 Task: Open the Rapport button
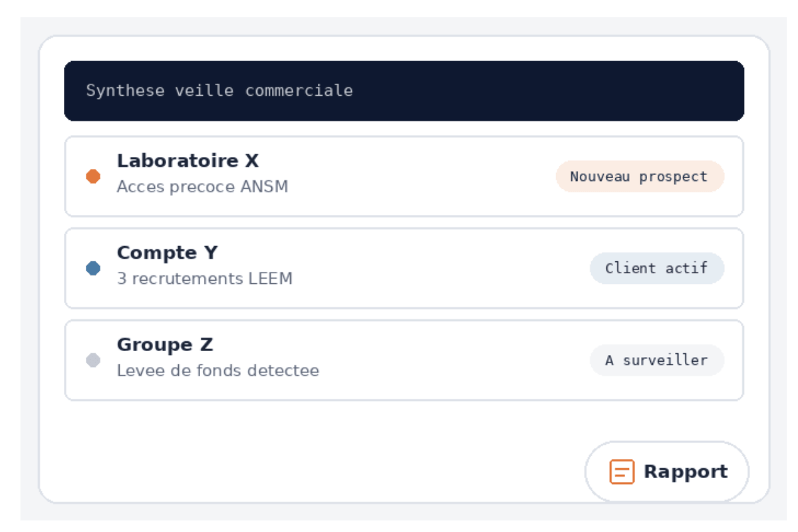click(x=667, y=471)
